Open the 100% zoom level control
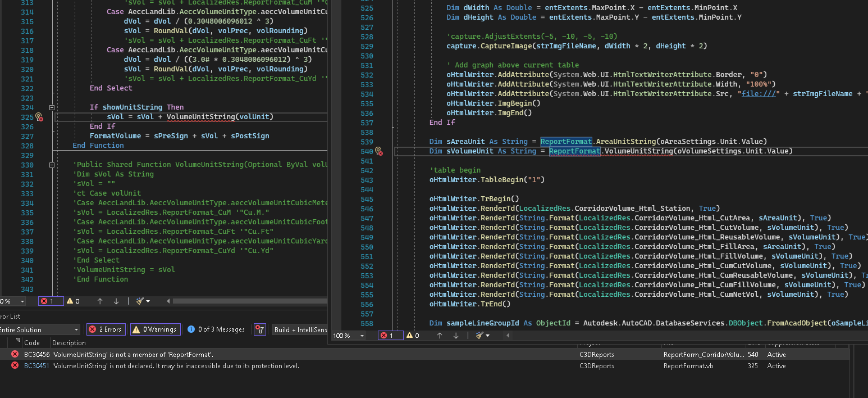This screenshot has width=868, height=398. coord(348,335)
